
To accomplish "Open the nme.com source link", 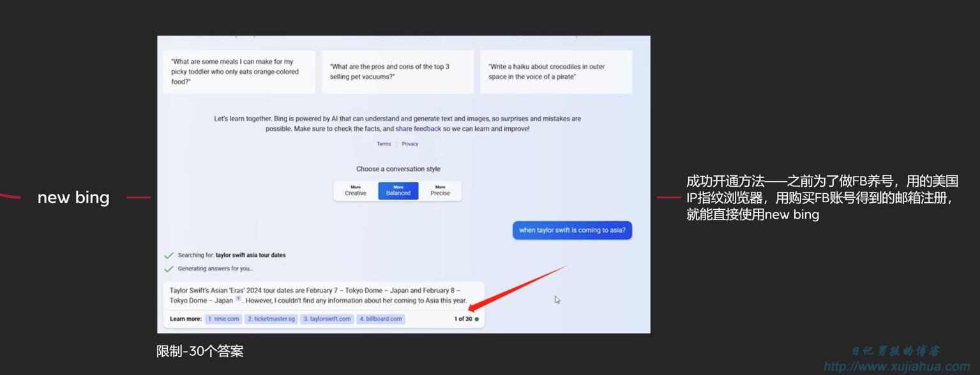I will pyautogui.click(x=223, y=319).
